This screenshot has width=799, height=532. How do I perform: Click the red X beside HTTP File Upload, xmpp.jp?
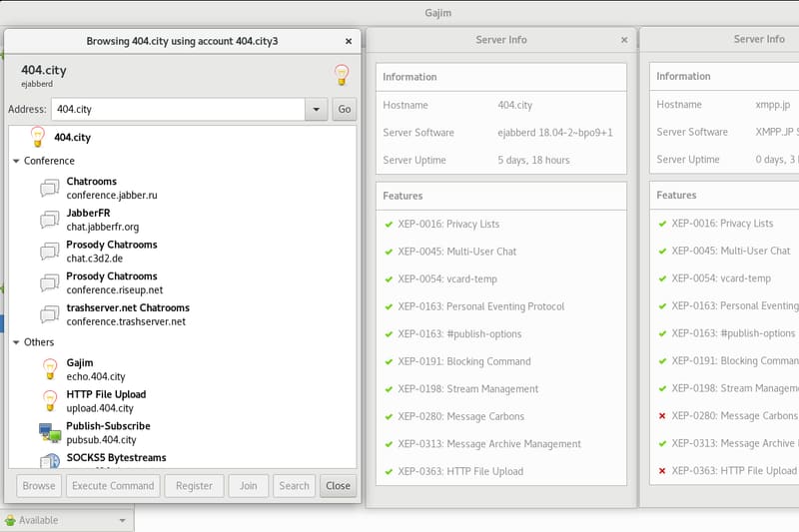click(662, 471)
